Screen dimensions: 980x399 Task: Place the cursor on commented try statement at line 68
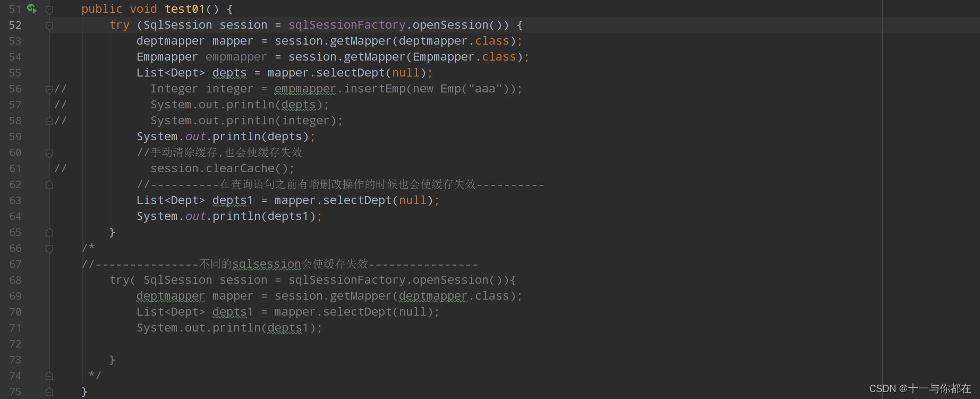pyautogui.click(x=313, y=280)
